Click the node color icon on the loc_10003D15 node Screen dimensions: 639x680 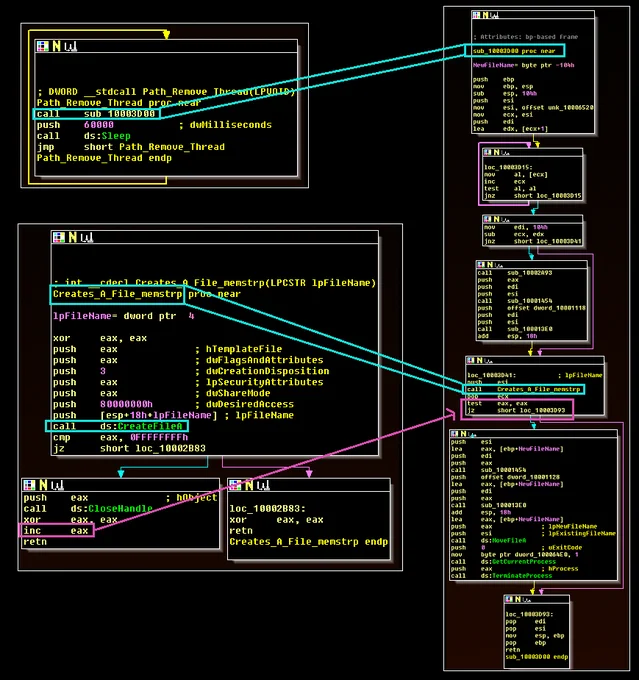487,152
